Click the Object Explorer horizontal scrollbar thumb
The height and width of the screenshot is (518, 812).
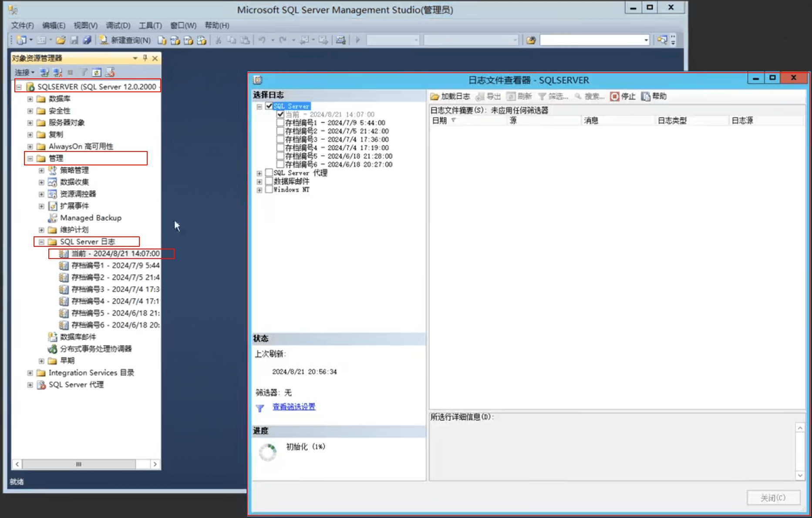pos(79,464)
